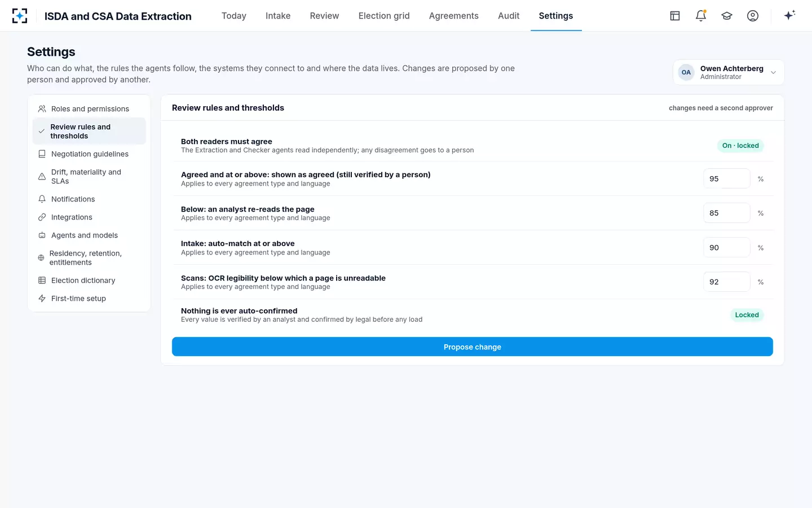Open Negotiation guidelines section
Viewport: 812px width, 508px height.
(x=89, y=154)
